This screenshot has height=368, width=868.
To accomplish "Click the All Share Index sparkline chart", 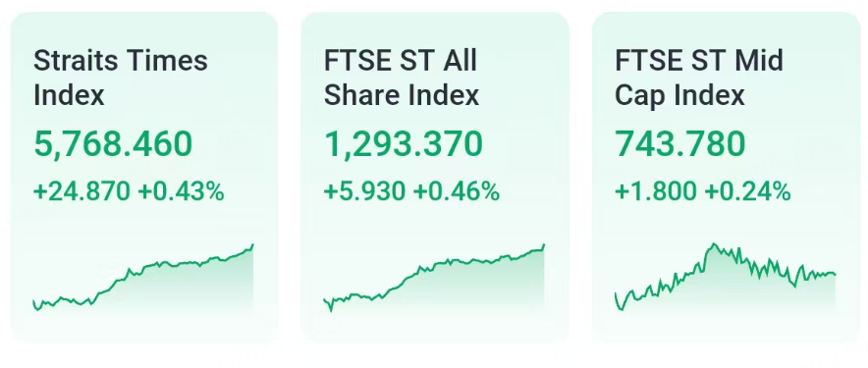I will tap(434, 280).
